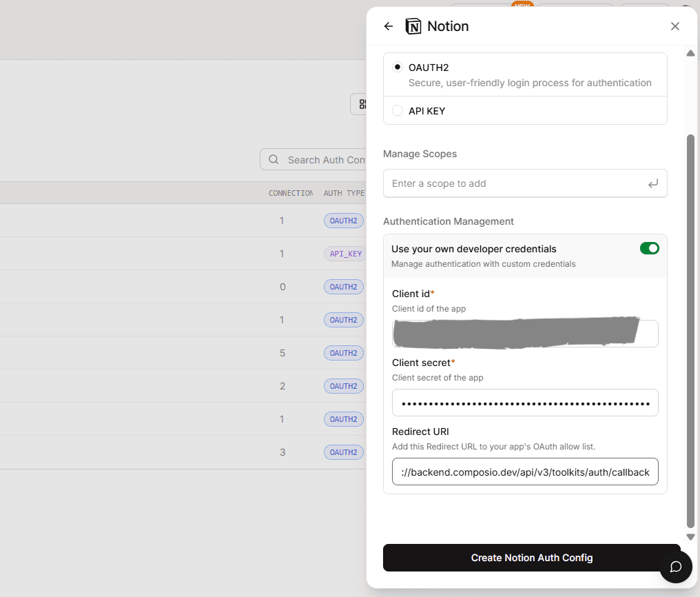This screenshot has width=700, height=597.
Task: Click OAUTH2 badge in the row with 3 connections
Action: (343, 452)
